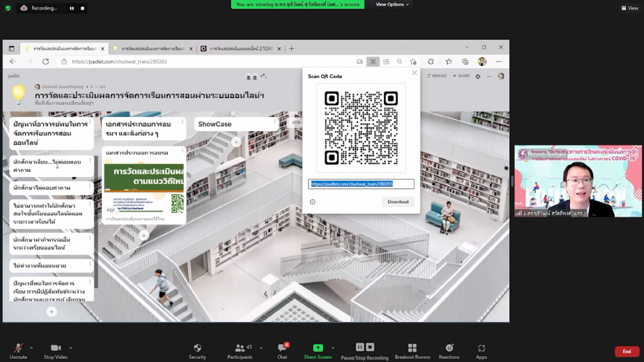This screenshot has width=644, height=362.
Task: Click the browser back arrow
Action: pyautogui.click(x=13, y=62)
